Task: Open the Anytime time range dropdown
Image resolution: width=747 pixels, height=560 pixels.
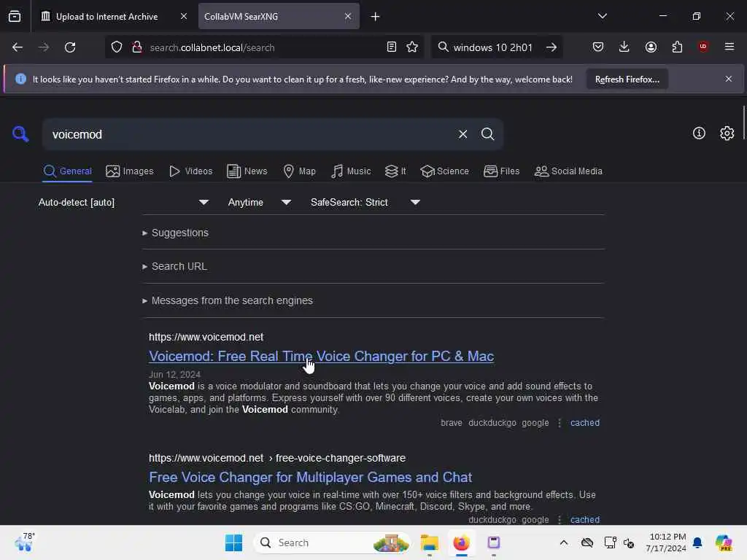Action: point(260,203)
